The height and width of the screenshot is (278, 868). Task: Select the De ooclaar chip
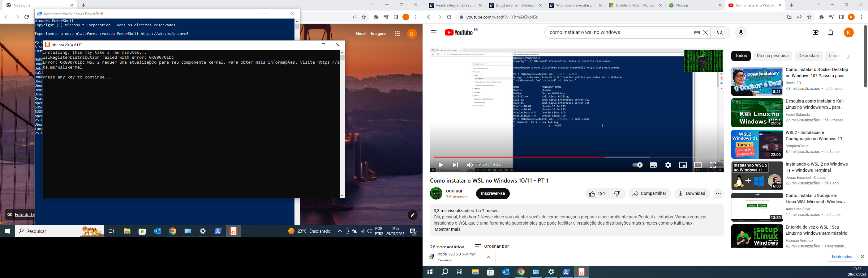coord(809,56)
